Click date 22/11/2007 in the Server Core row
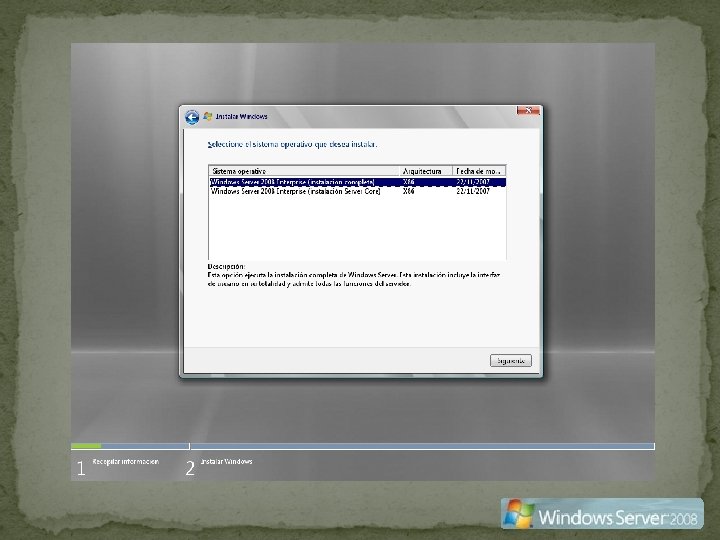720x540 pixels. click(x=473, y=191)
